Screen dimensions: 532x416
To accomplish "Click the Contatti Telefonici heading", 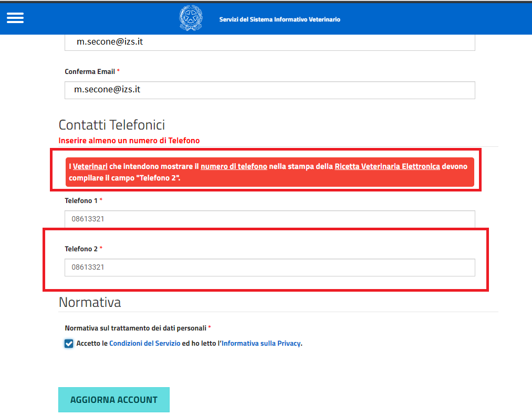I will (112, 125).
